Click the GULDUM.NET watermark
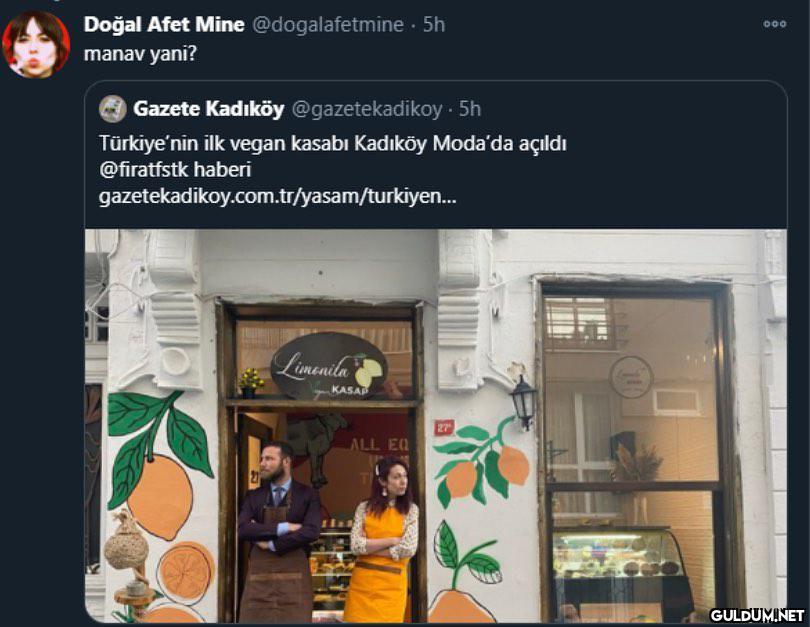Viewport: 810px width, 627px height. [757, 615]
